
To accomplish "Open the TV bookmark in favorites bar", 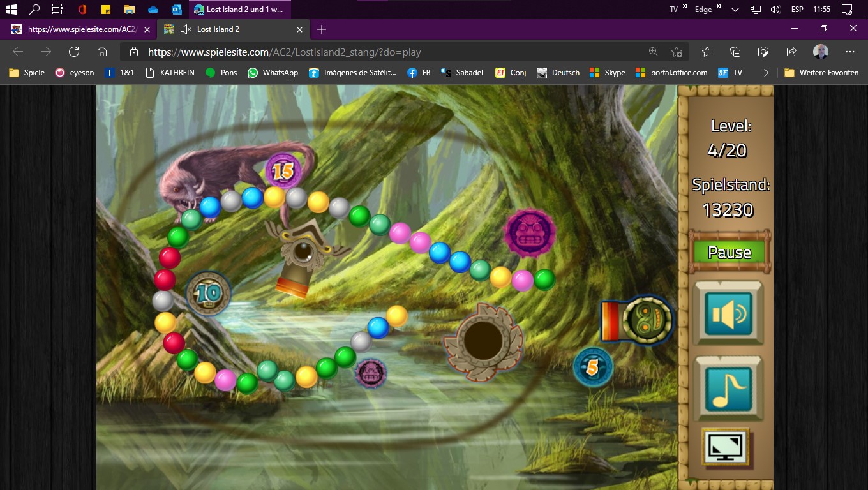I will tap(731, 73).
